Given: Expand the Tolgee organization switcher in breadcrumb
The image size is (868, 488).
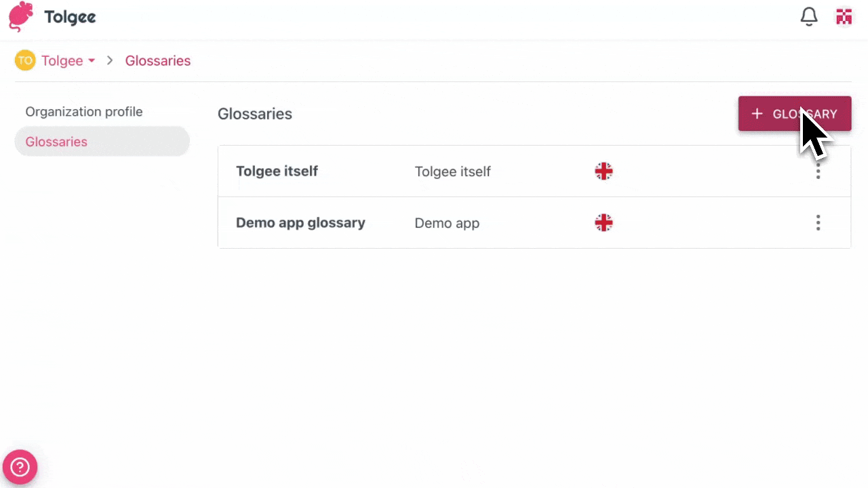Looking at the screenshot, I should [x=92, y=60].
